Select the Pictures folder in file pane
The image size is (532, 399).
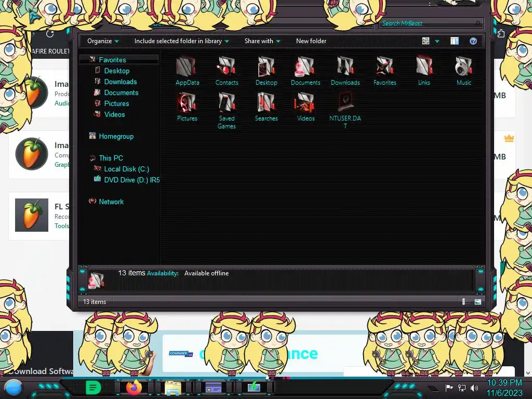tap(187, 107)
